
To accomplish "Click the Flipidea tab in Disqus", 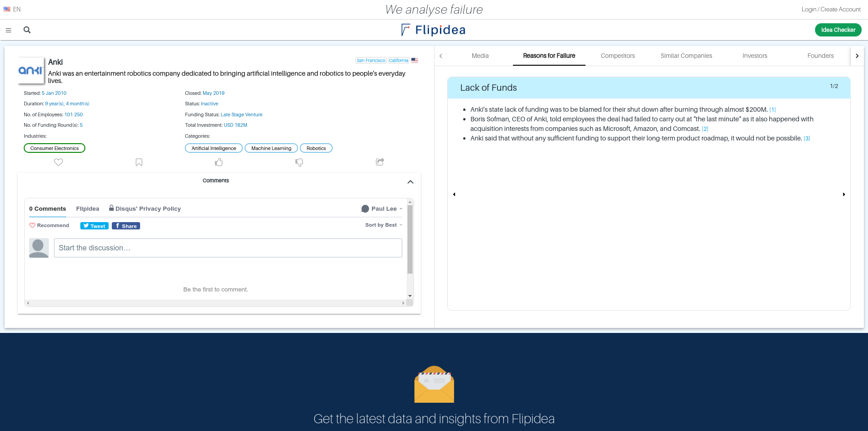I will click(x=88, y=209).
